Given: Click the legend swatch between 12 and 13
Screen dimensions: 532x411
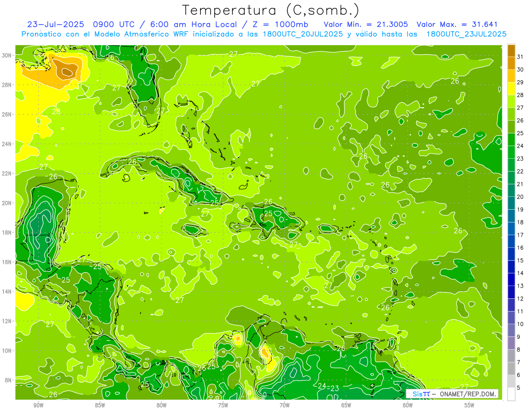Looking at the screenshot, I should pos(511,292).
